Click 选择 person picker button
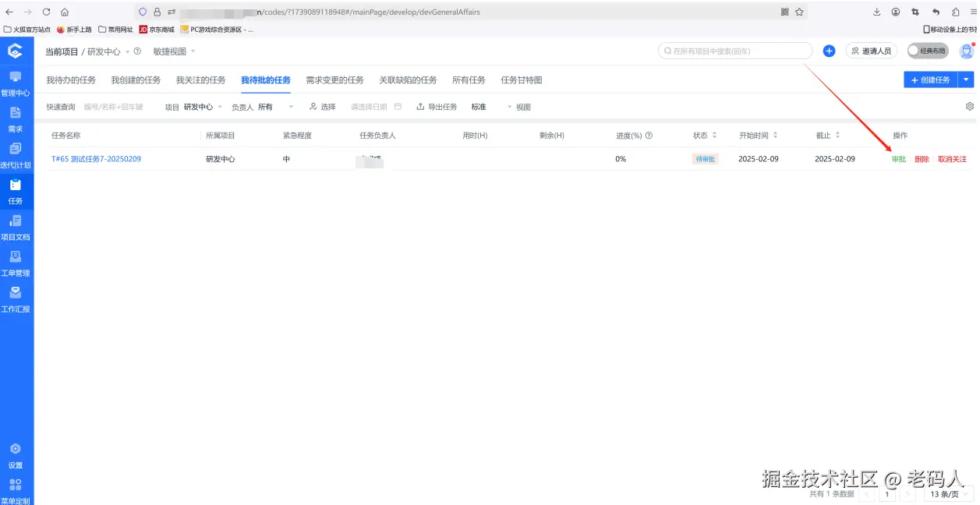Viewport: 980px width, 505px height. (323, 107)
